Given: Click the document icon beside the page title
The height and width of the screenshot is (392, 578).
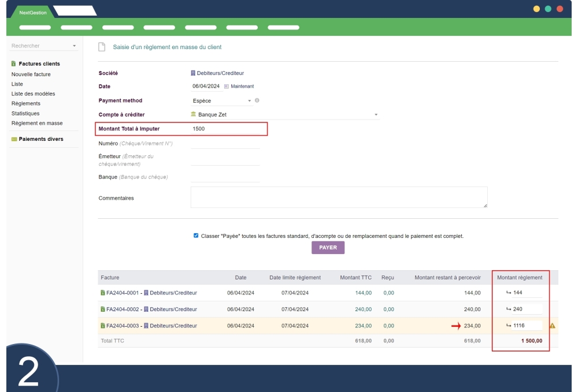Looking at the screenshot, I should point(102,47).
